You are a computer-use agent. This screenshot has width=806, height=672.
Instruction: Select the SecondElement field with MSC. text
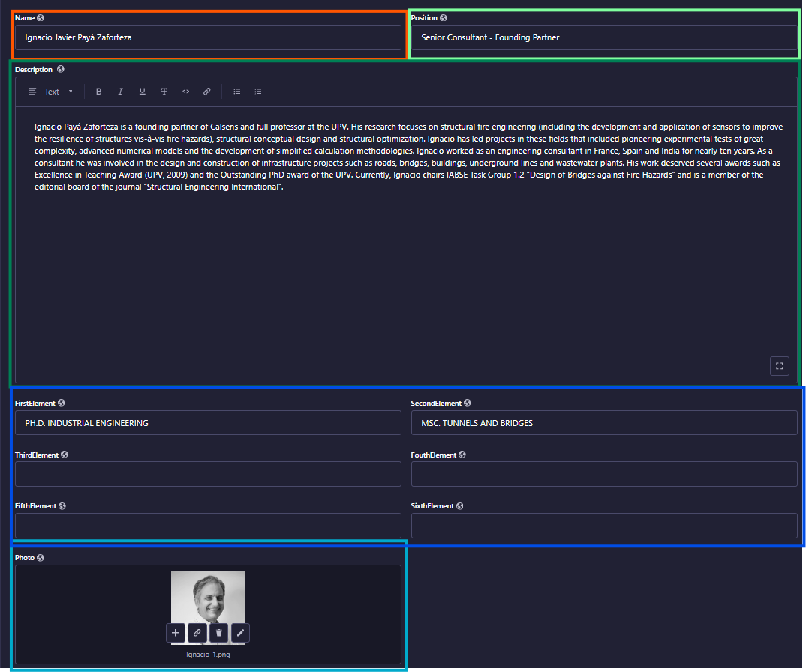[604, 423]
